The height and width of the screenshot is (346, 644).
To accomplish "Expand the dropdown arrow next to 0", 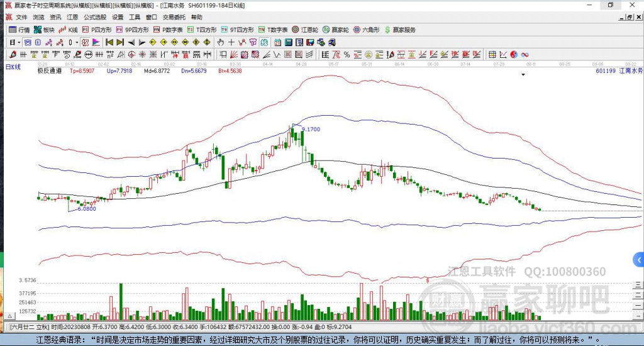I will click(x=77, y=42).
